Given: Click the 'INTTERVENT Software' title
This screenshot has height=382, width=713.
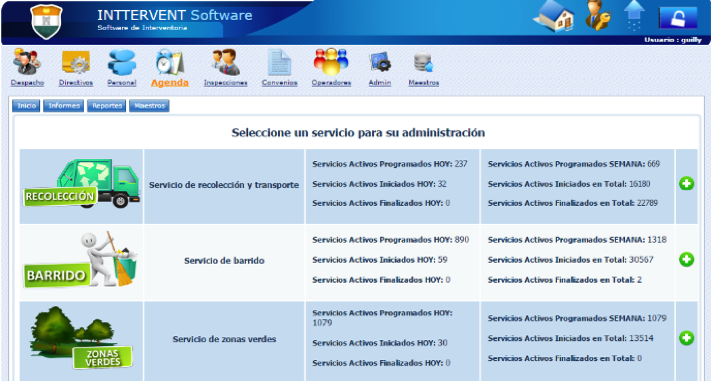Looking at the screenshot, I should 175,15.
